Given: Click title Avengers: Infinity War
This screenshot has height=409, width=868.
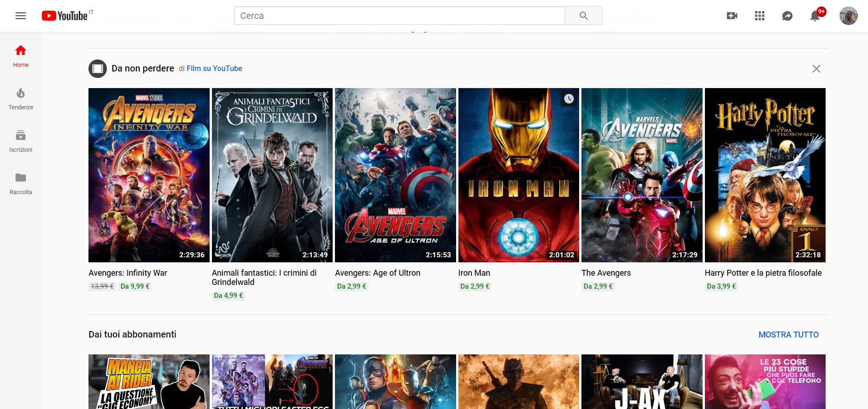Looking at the screenshot, I should pyautogui.click(x=128, y=273).
